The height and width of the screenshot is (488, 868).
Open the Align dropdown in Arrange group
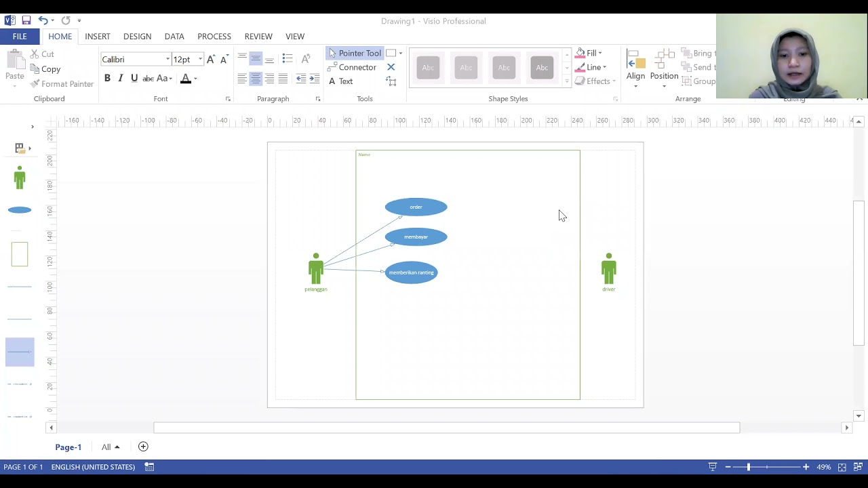[x=635, y=68]
